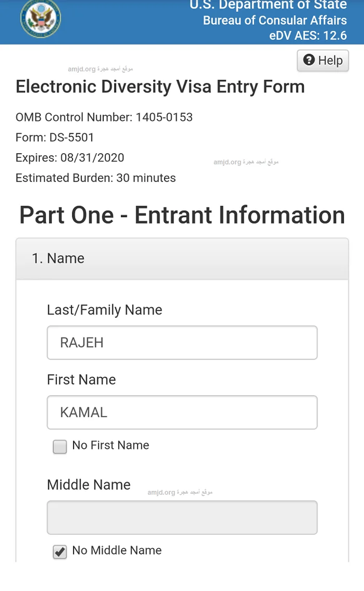Click the Middle Name label
This screenshot has width=364, height=591.
point(89,485)
